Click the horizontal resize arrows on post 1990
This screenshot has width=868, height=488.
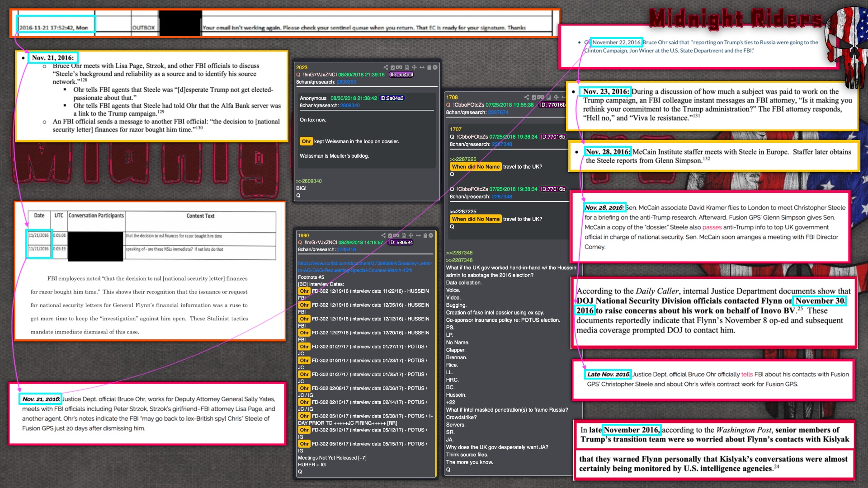coord(419,235)
